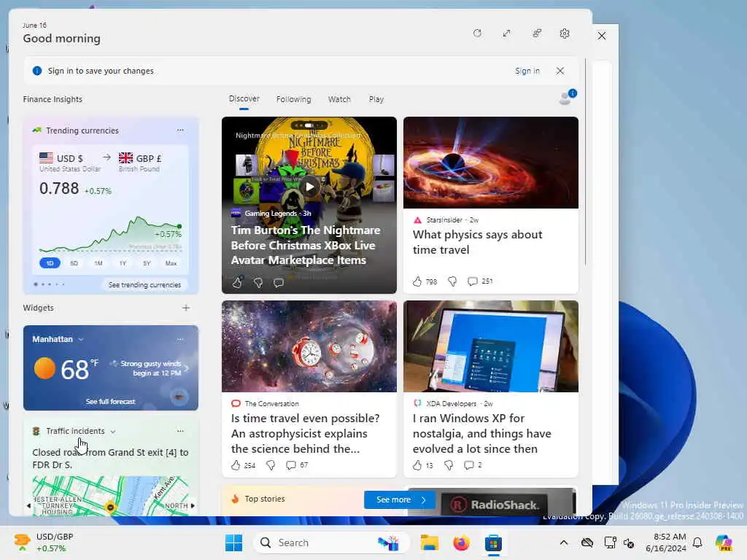Open I ran Windows XP for nostalgia headline

coord(481,433)
